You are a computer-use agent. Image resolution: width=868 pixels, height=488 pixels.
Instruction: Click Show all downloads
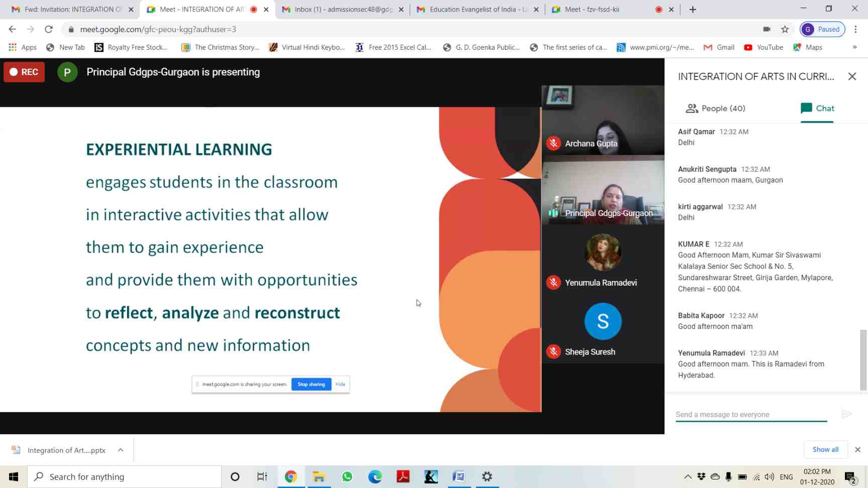(825, 449)
